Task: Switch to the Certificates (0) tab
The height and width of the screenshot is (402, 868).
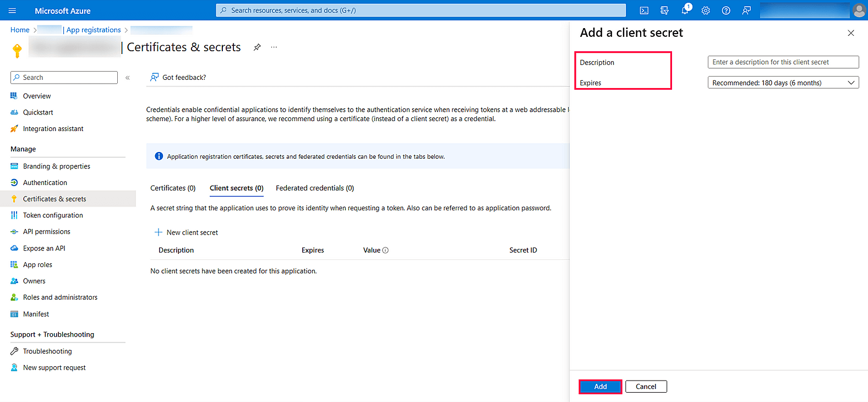Action: point(173,188)
